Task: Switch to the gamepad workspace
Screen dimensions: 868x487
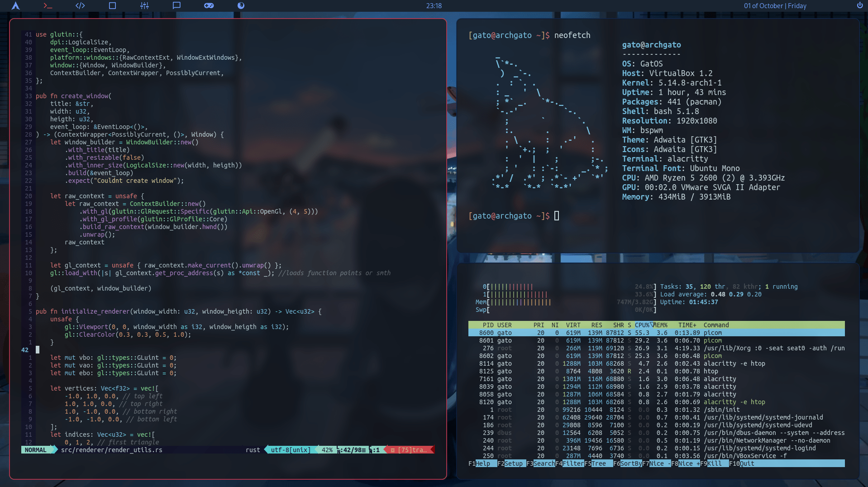Action: [209, 6]
